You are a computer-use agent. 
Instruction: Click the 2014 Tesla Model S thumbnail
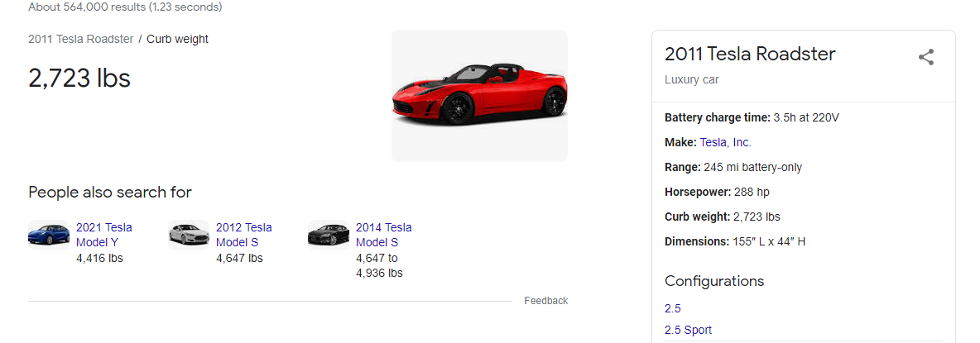329,235
